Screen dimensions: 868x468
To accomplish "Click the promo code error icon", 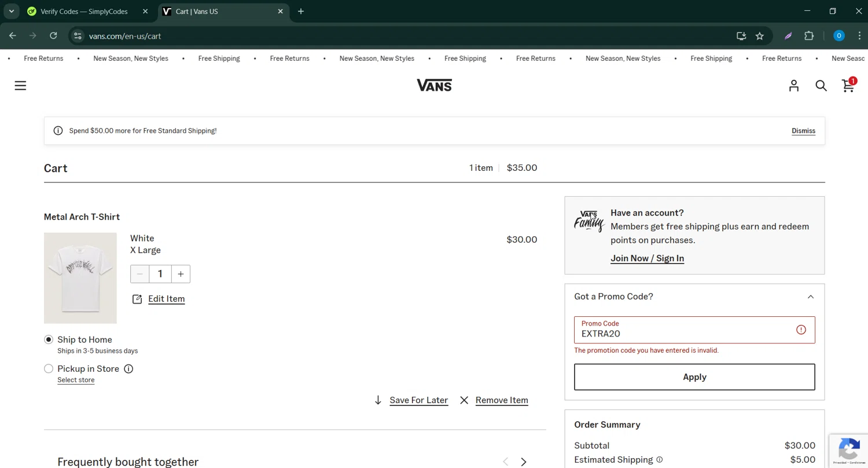I will 801,330.
